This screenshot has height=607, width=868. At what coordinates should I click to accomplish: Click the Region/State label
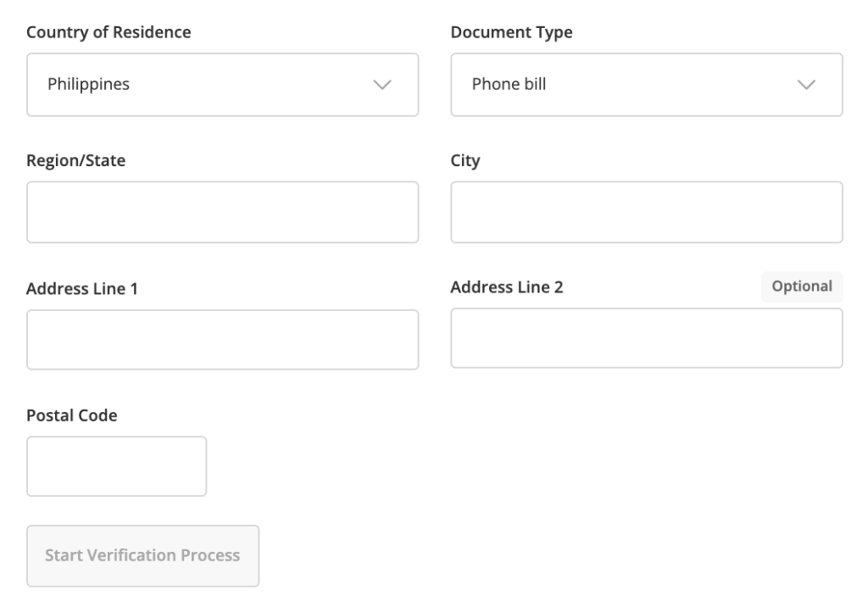coord(75,160)
